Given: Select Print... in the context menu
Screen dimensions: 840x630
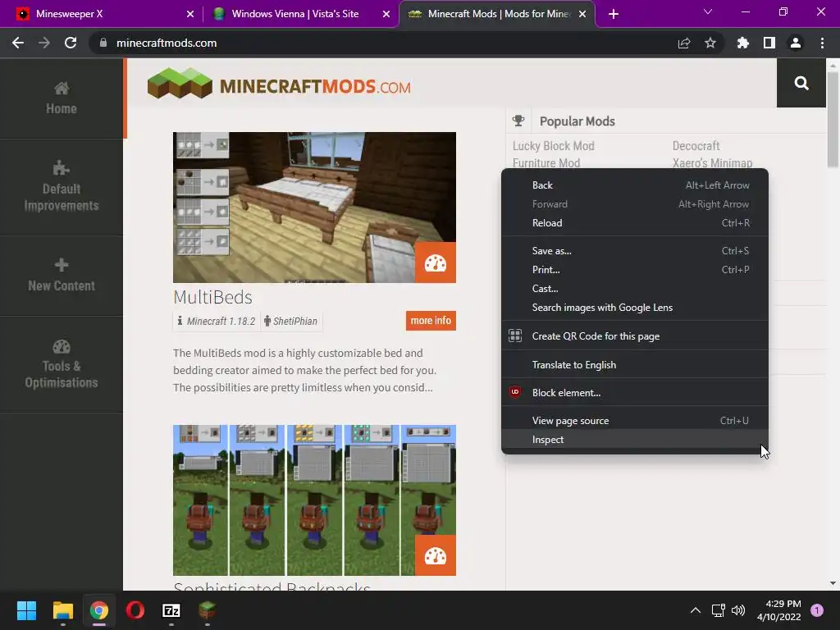Looking at the screenshot, I should click(x=635, y=269).
